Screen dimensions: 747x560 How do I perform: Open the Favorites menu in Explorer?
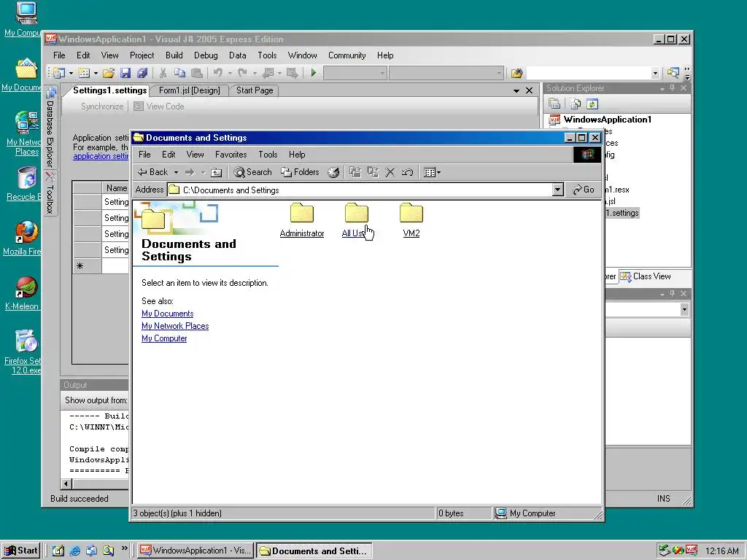(x=231, y=155)
